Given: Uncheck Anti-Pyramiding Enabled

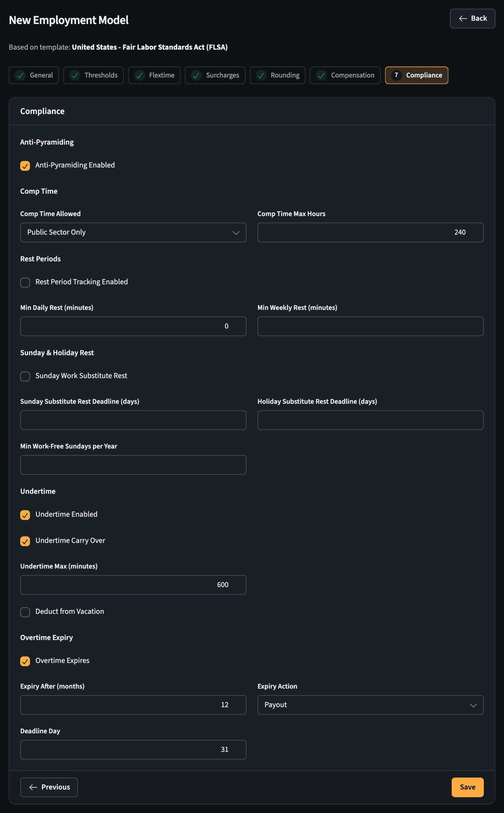Looking at the screenshot, I should point(25,166).
